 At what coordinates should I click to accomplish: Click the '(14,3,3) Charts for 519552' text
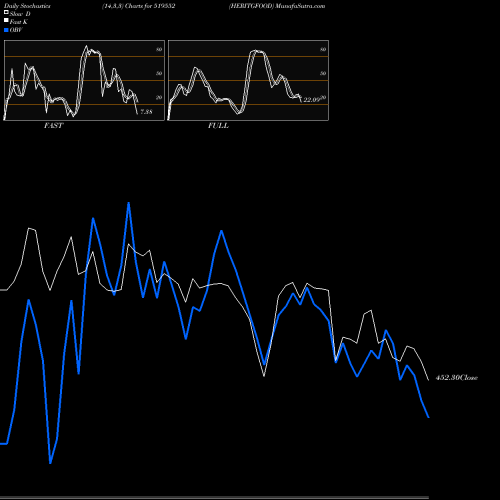pyautogui.click(x=138, y=6)
